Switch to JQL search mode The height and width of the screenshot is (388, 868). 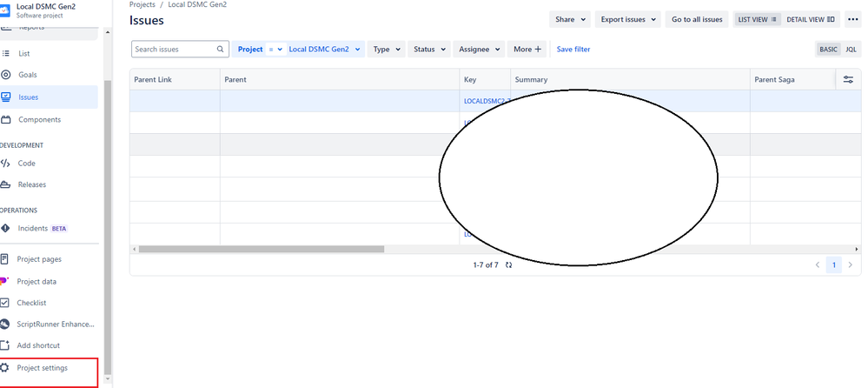tap(851, 50)
